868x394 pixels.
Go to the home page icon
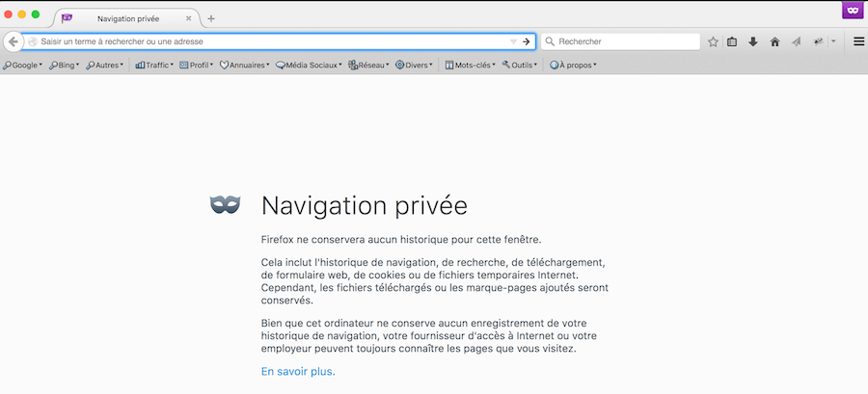(774, 41)
